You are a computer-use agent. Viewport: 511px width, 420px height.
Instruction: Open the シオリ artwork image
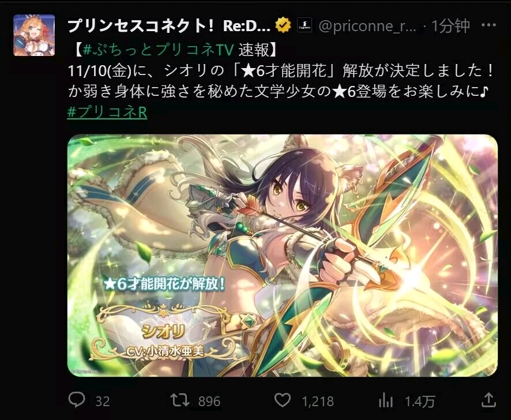point(282,256)
